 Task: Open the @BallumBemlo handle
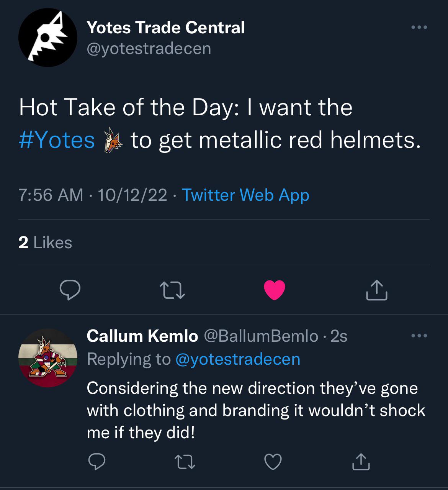(x=261, y=336)
